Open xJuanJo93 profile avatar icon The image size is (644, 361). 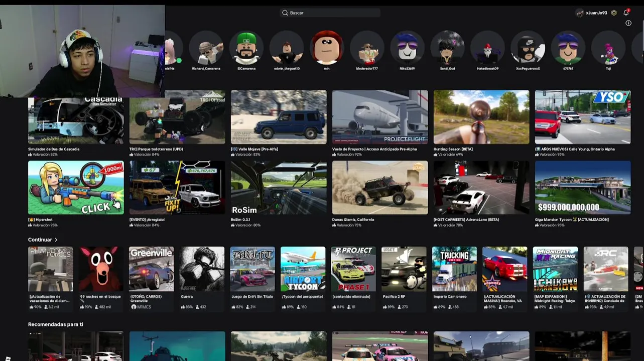coord(580,13)
